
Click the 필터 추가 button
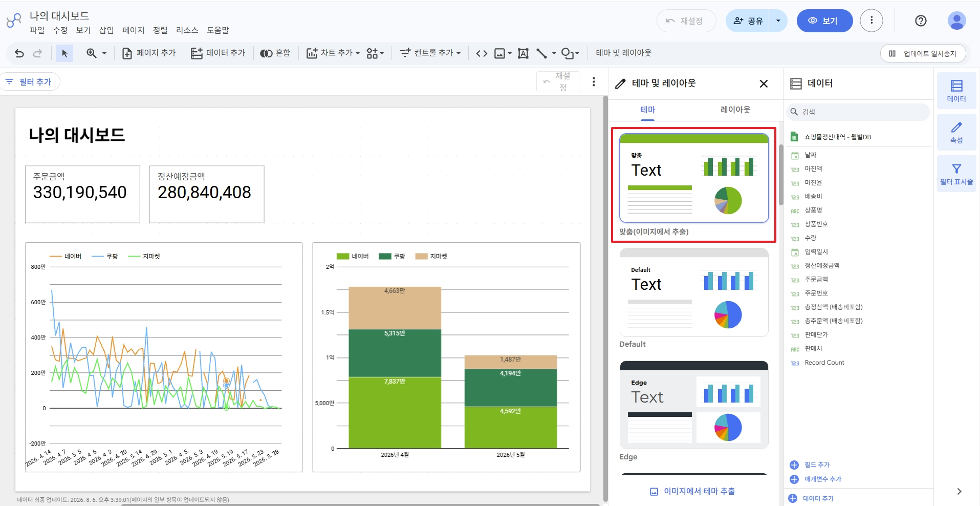(30, 82)
